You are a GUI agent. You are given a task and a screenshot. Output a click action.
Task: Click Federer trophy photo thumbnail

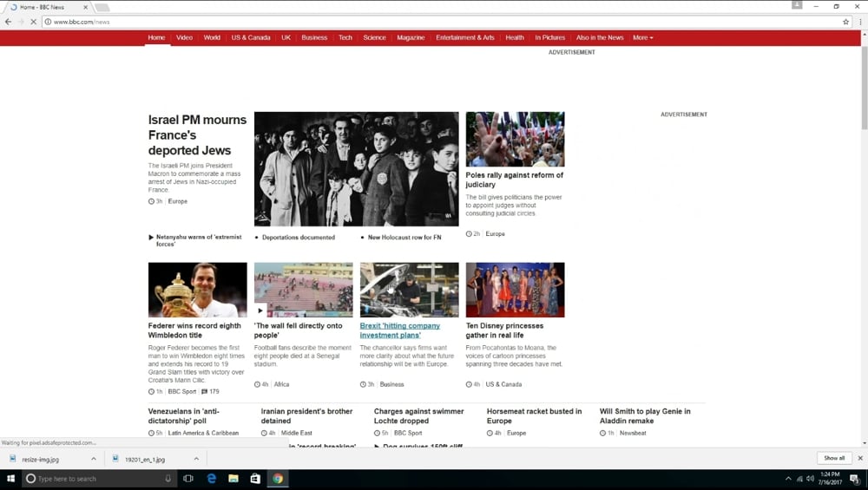198,290
